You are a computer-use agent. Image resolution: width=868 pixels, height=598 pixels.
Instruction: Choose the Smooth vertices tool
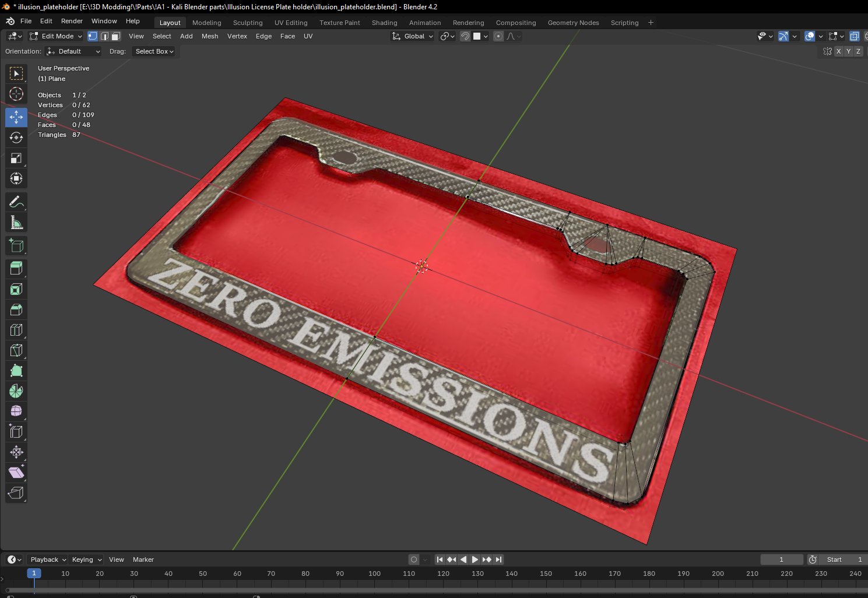pyautogui.click(x=16, y=411)
